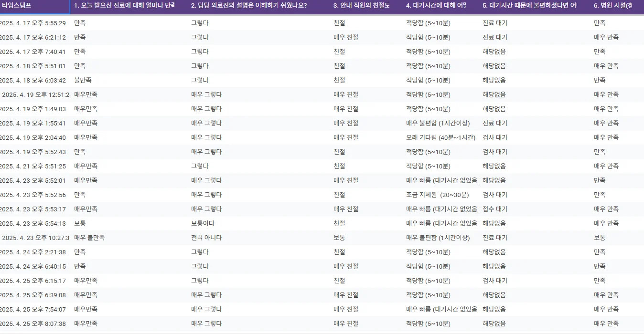Select the '보통' facility rating cell in the 오후 10:27:3 row
The image size is (644, 334).
point(600,238)
